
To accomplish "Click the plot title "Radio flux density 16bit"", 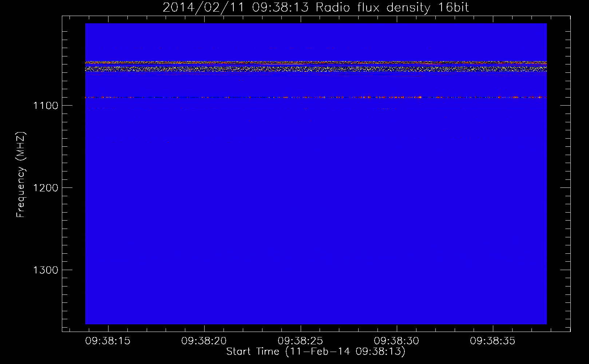I will [392, 7].
